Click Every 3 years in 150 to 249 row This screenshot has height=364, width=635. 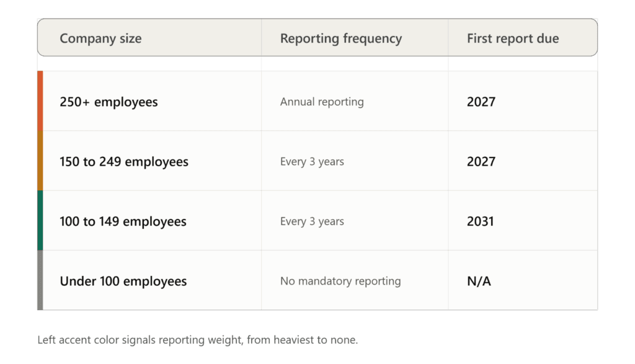coord(312,162)
